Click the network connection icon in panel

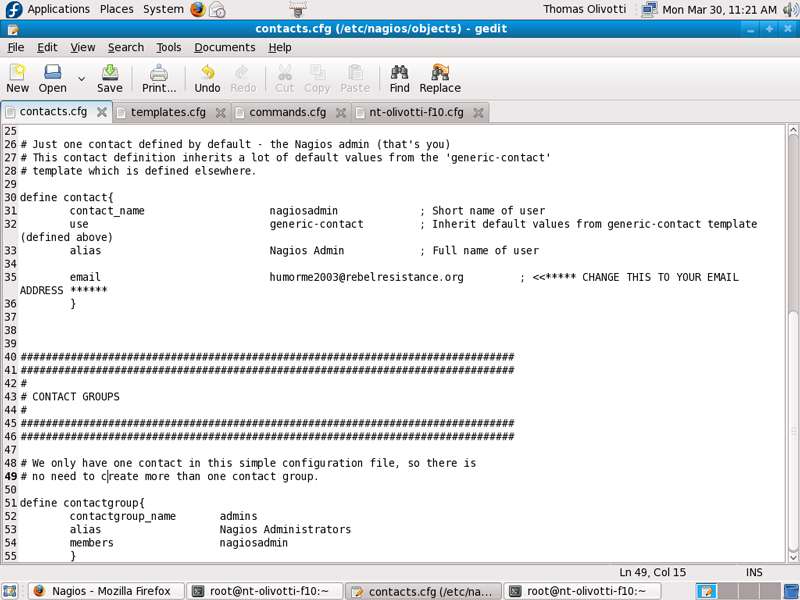pyautogui.click(x=649, y=9)
